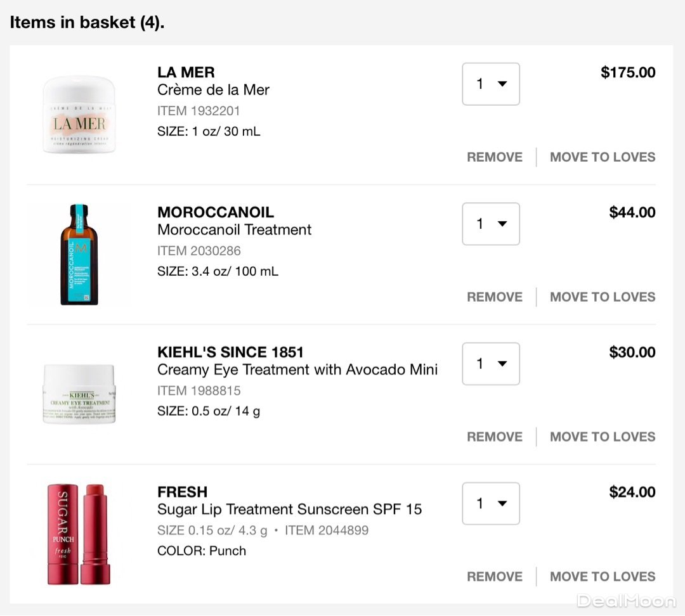Image resolution: width=685 pixels, height=616 pixels.
Task: Click the Fresh Sugar Punch lipstick image
Action: 79,534
